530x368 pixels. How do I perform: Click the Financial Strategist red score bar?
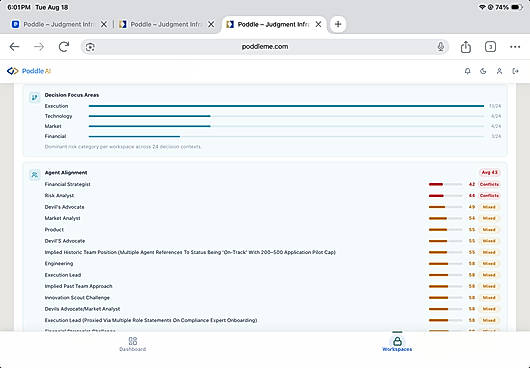pyautogui.click(x=445, y=185)
